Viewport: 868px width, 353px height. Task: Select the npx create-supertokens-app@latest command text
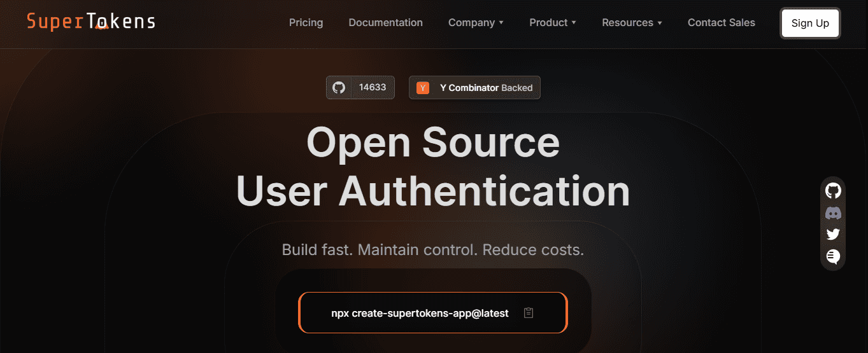pos(420,313)
